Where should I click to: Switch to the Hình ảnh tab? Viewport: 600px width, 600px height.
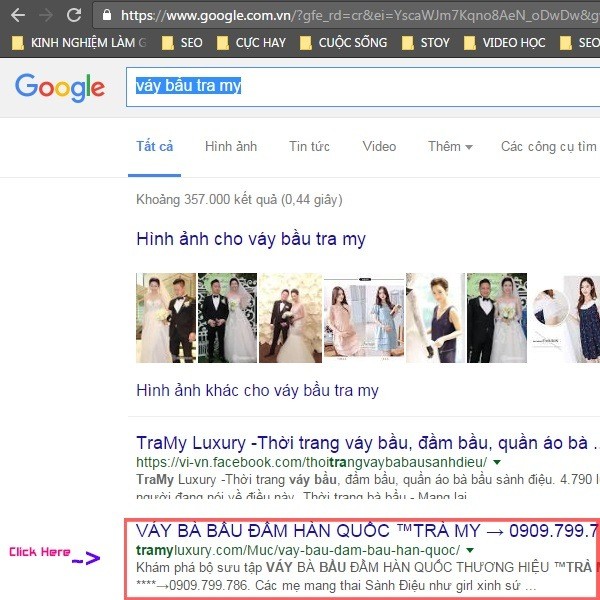[x=231, y=147]
